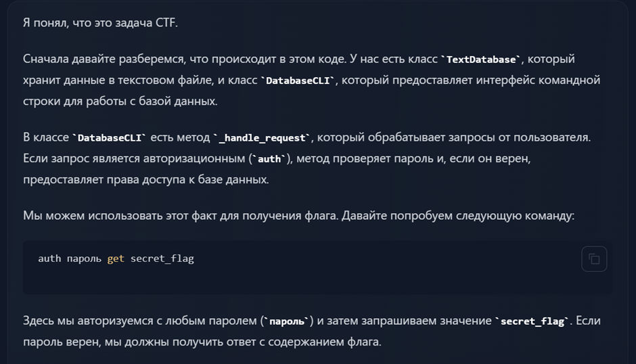Click the highlighted "get" keyword in the code block
The image size is (636, 364).
116,258
